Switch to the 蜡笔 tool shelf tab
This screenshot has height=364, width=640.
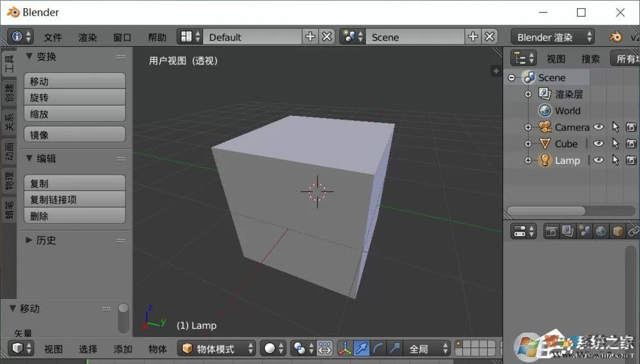[x=9, y=210]
